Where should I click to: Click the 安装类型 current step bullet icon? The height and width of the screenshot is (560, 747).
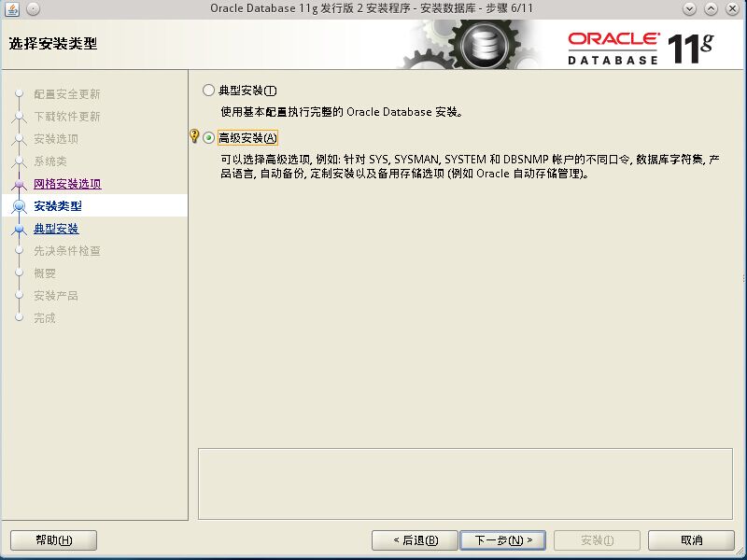coord(19,206)
